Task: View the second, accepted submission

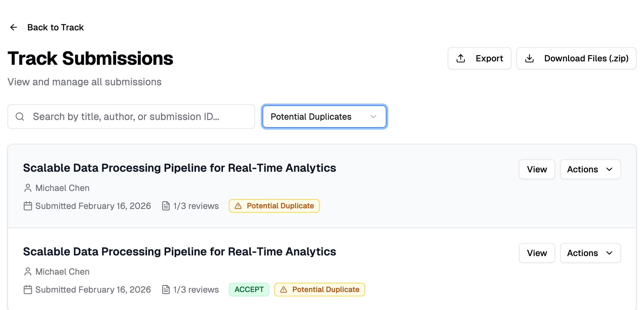Action: (x=537, y=253)
